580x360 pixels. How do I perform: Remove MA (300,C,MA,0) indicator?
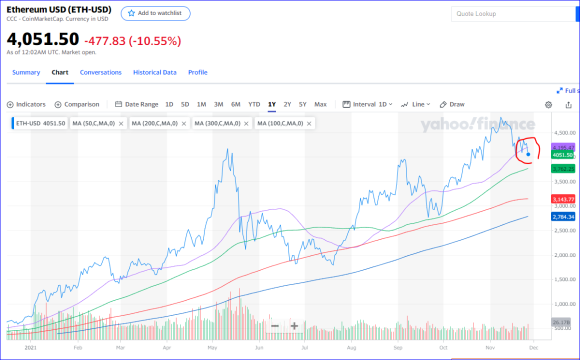point(246,124)
